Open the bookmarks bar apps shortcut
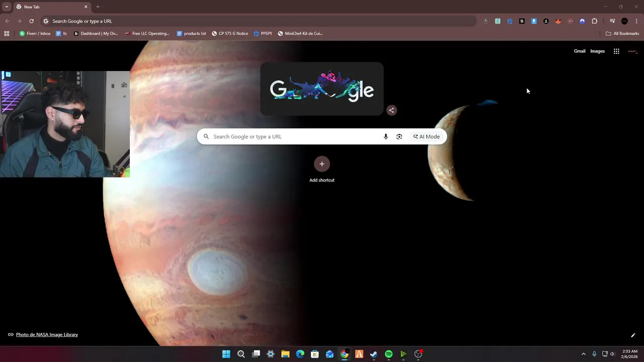Viewport: 644px width, 362px height. coord(7,34)
